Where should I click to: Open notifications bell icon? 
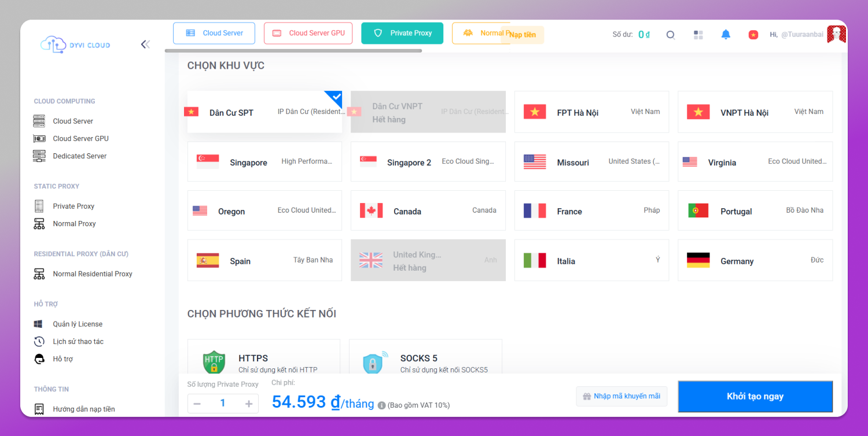coord(726,35)
